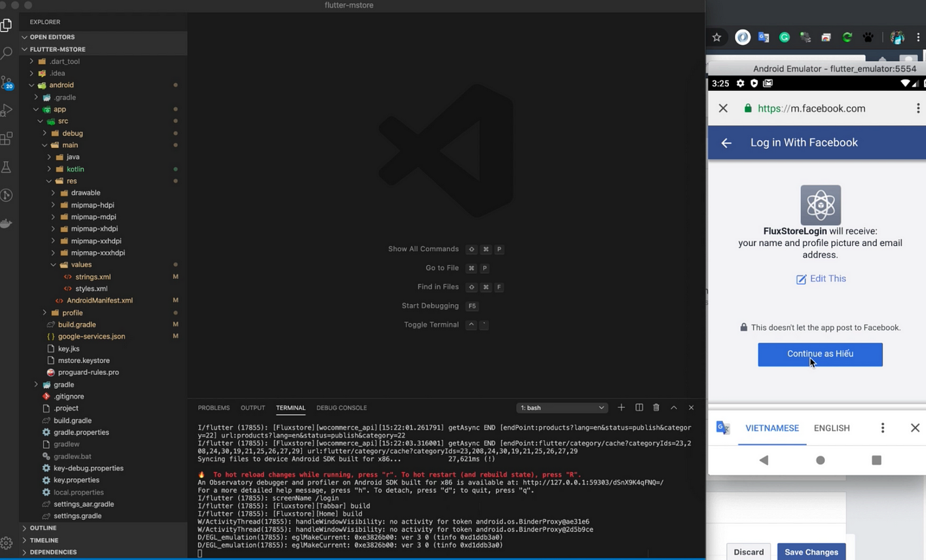The width and height of the screenshot is (926, 560).
Task: Kill terminal with trash icon
Action: pos(656,407)
